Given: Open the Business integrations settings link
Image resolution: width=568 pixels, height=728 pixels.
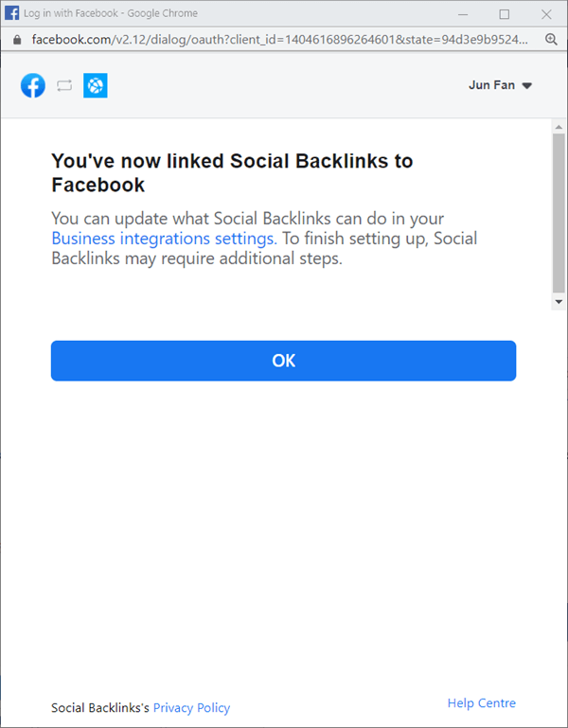Looking at the screenshot, I should click(164, 238).
